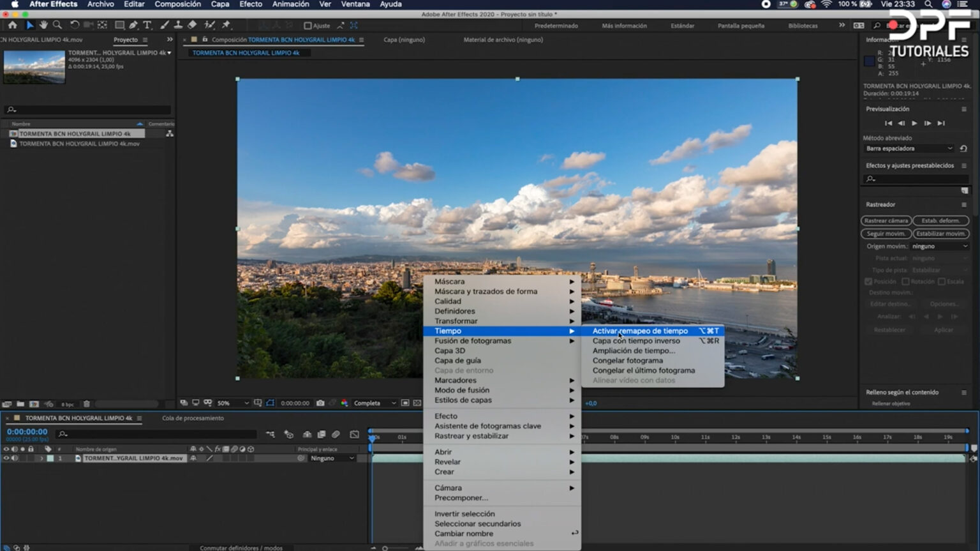Click the Home icon in the toolbar
Image resolution: width=980 pixels, height=551 pixels.
coord(12,25)
